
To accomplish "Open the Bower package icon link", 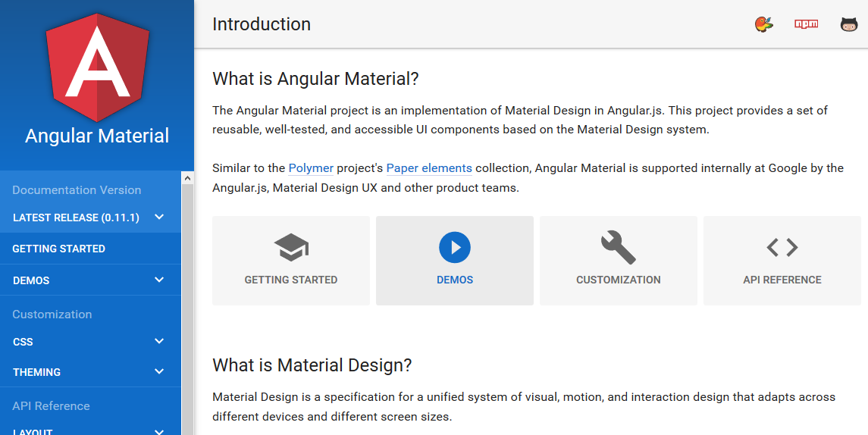I will point(764,23).
